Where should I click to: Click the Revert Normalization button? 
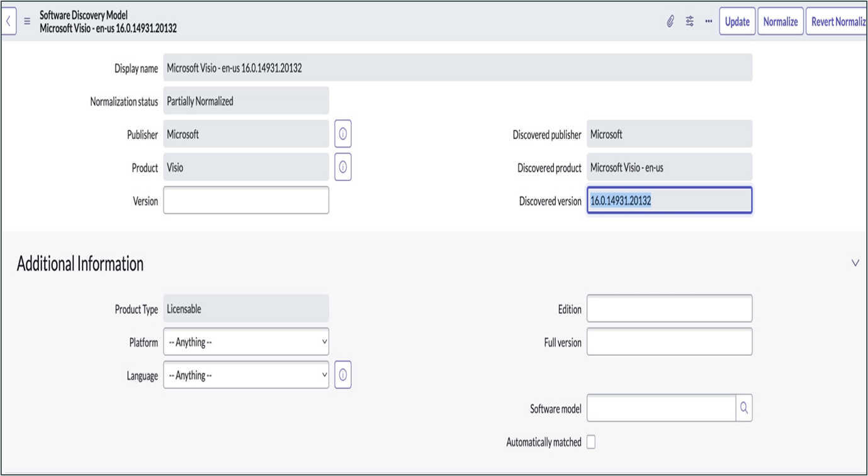[x=840, y=21]
